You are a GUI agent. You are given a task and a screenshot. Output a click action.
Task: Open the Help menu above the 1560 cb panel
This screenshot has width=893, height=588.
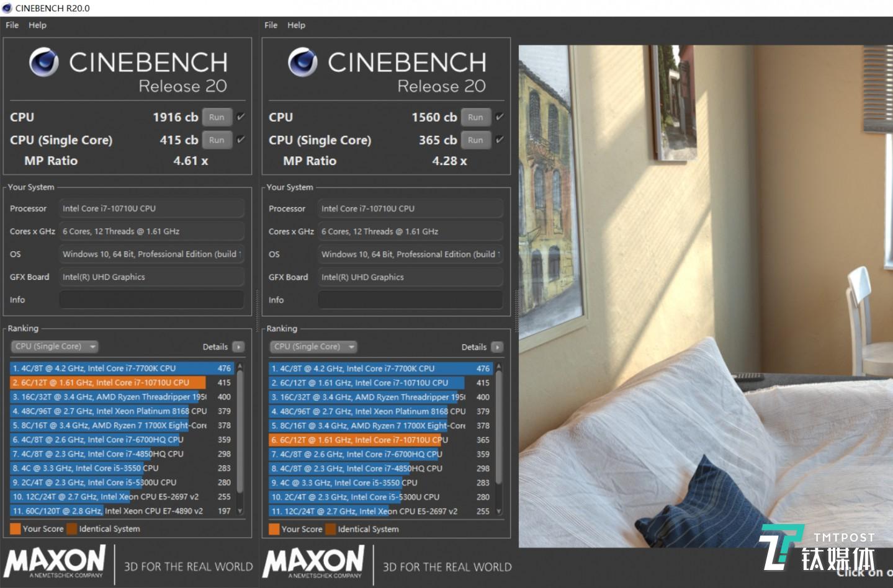[296, 25]
